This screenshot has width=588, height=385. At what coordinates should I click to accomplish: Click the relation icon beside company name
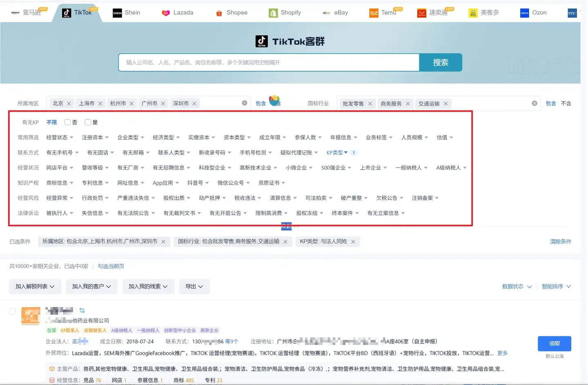point(82,310)
